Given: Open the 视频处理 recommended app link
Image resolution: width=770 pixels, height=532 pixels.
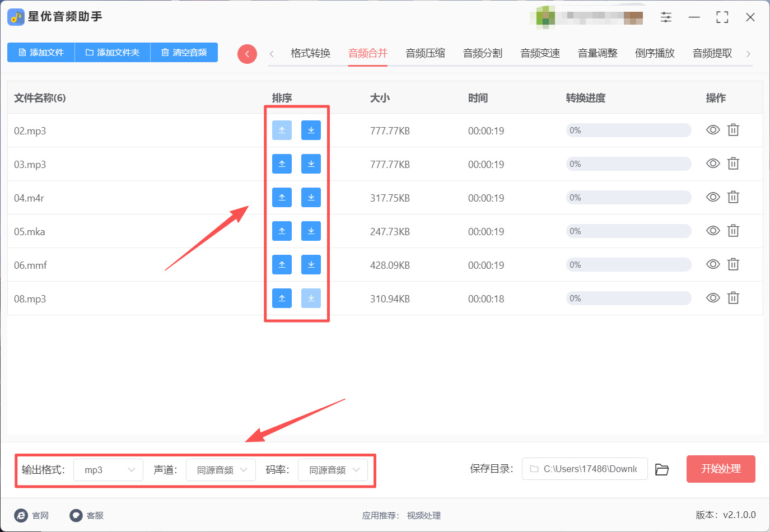Looking at the screenshot, I should point(424,515).
